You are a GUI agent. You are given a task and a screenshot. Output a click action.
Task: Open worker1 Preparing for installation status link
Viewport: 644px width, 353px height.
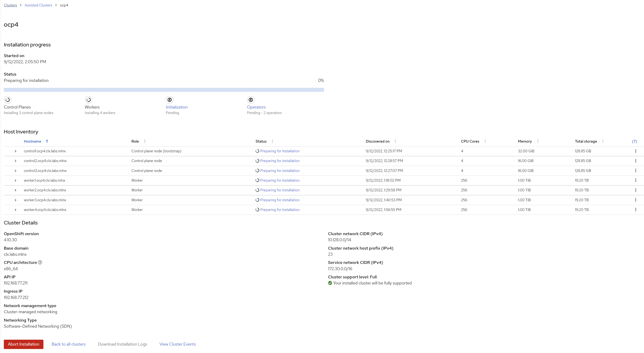coord(280,180)
